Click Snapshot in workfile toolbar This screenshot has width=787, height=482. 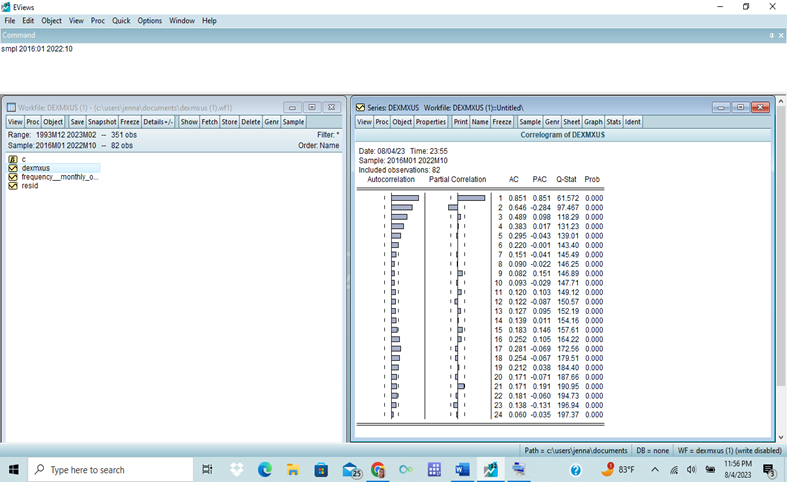coord(102,122)
